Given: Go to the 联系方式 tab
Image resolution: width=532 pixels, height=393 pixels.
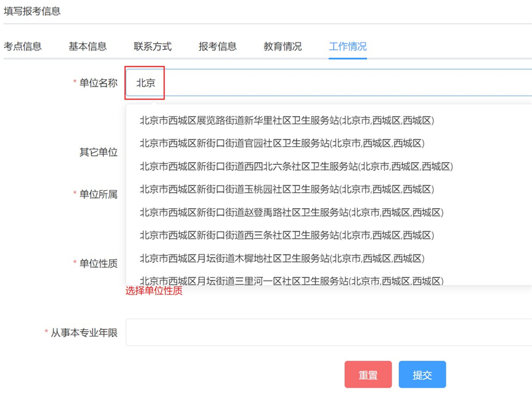Looking at the screenshot, I should pyautogui.click(x=152, y=47).
